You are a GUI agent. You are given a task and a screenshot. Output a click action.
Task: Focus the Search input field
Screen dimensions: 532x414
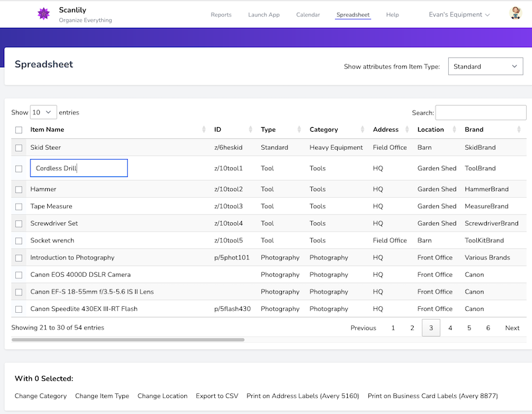click(480, 112)
